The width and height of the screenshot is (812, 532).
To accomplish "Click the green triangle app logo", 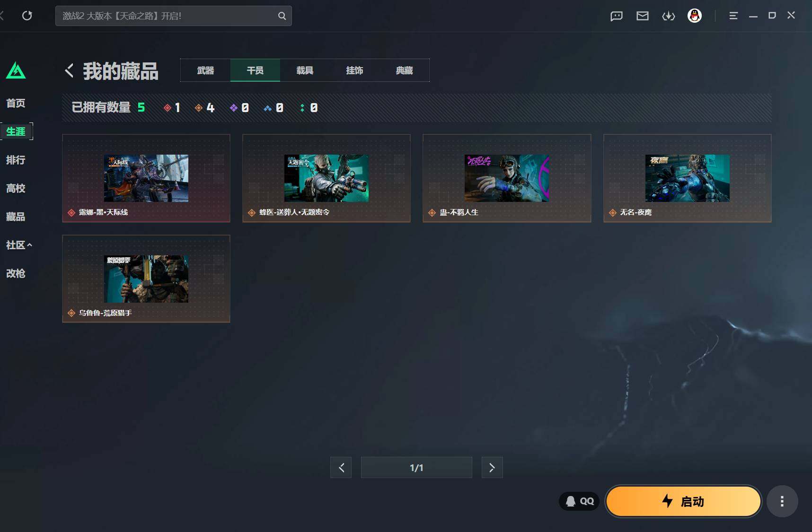I will coord(16,70).
